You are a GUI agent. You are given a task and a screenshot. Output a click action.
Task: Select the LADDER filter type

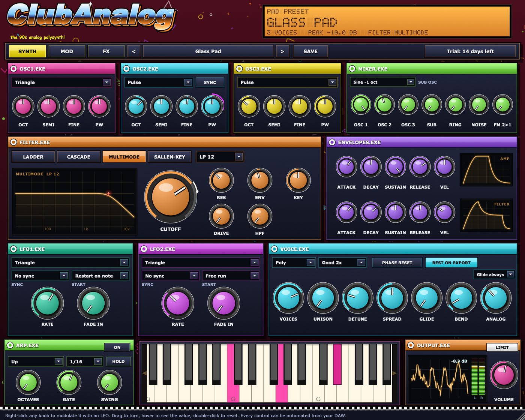(33, 157)
